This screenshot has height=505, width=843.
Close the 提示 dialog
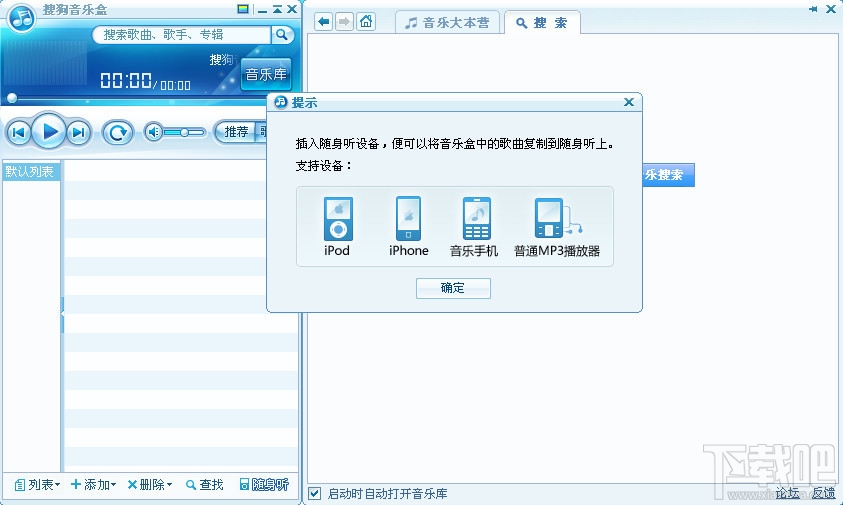click(x=628, y=102)
